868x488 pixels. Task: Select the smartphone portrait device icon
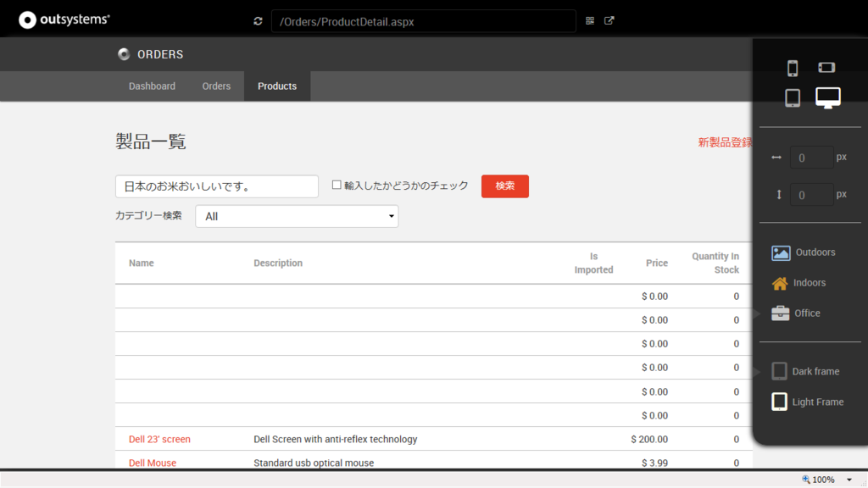[x=793, y=68]
